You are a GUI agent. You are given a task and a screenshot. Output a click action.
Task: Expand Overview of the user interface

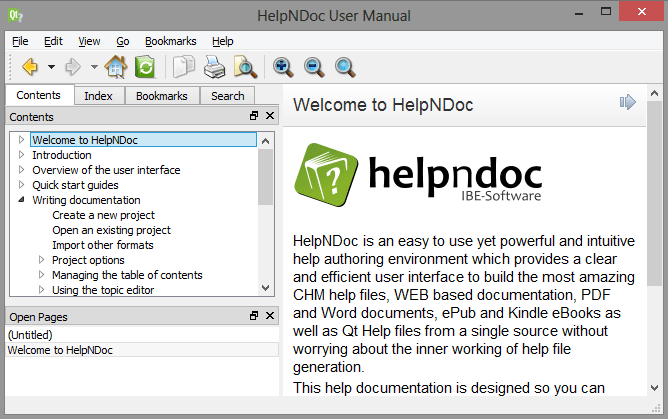[x=21, y=169]
